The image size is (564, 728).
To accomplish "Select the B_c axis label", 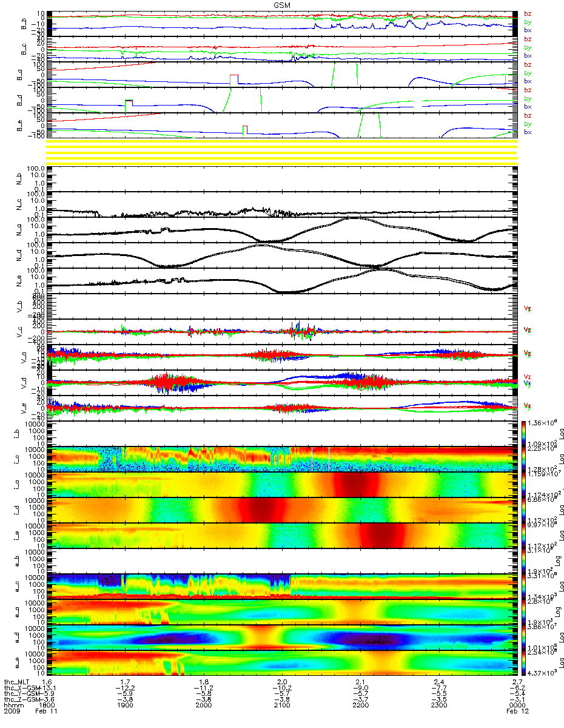I will coord(25,49).
